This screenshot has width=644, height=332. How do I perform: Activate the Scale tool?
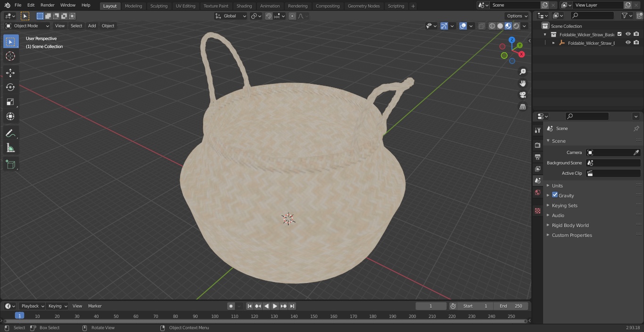point(10,102)
